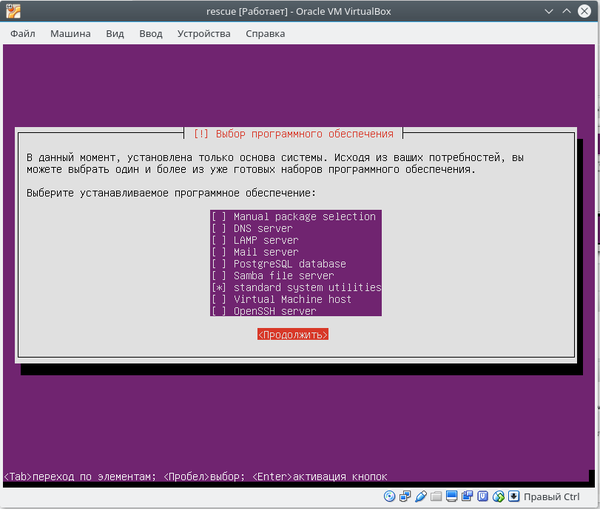Close the VirtualBox window

coord(584,11)
